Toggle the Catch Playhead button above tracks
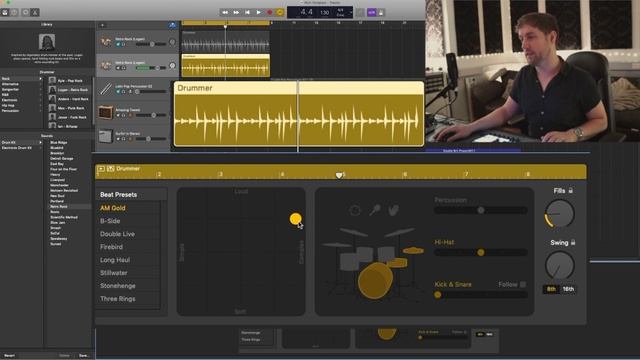The height and width of the screenshot is (360, 640). pos(172,25)
